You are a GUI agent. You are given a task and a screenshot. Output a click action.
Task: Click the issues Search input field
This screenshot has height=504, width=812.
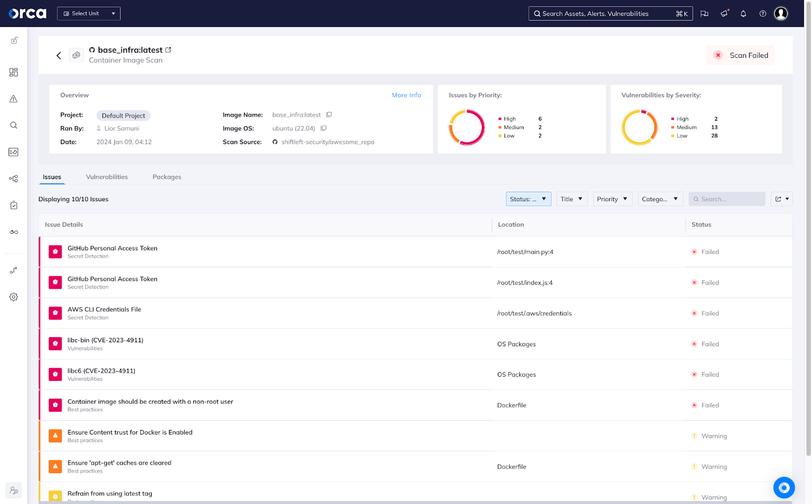tap(727, 199)
